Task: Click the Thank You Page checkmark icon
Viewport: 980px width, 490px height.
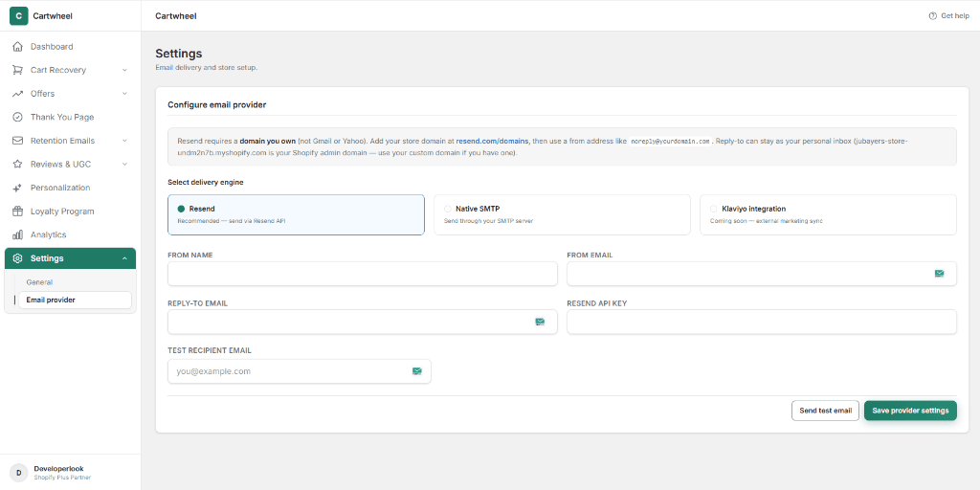Action: tap(17, 117)
